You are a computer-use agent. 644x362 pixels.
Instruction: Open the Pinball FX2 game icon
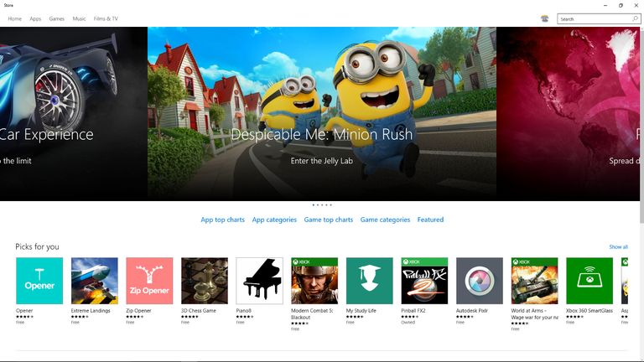(x=424, y=281)
